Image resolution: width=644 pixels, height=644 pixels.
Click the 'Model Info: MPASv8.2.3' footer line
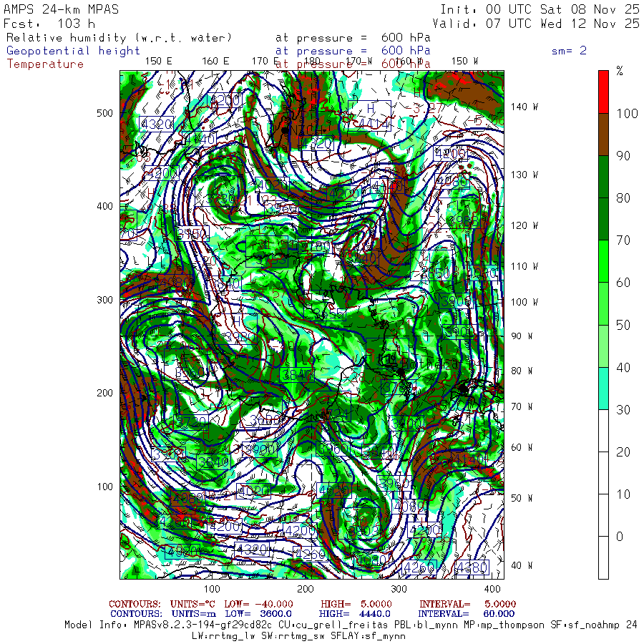[x=351, y=625]
